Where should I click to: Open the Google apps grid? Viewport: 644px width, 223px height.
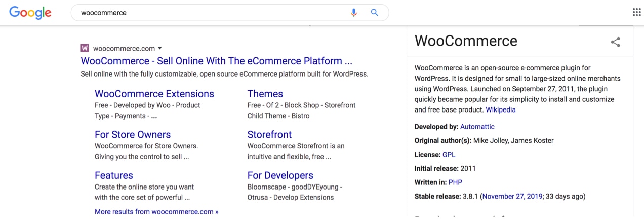click(636, 13)
